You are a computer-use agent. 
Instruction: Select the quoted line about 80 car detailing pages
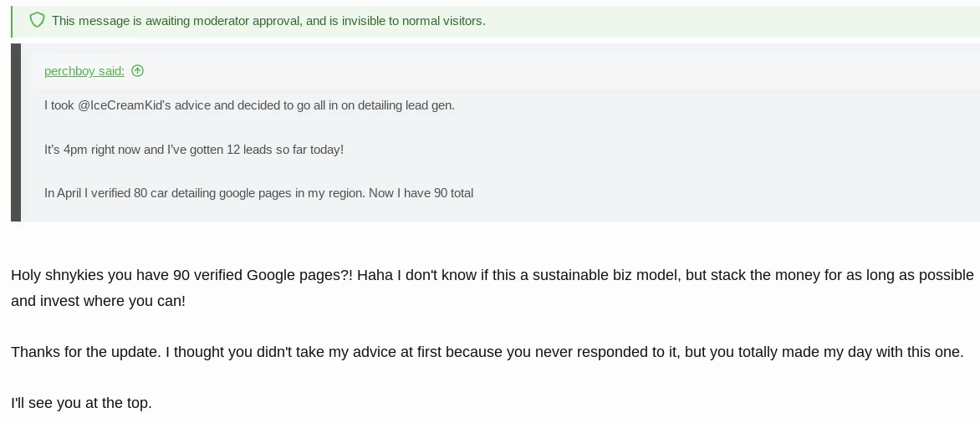[258, 193]
